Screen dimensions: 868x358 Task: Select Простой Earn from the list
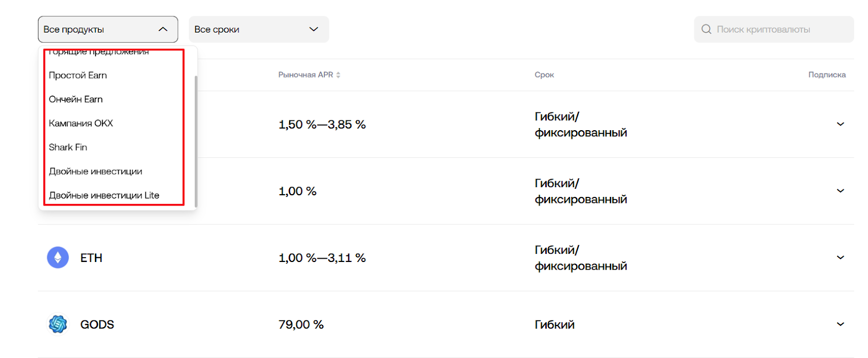click(x=78, y=75)
